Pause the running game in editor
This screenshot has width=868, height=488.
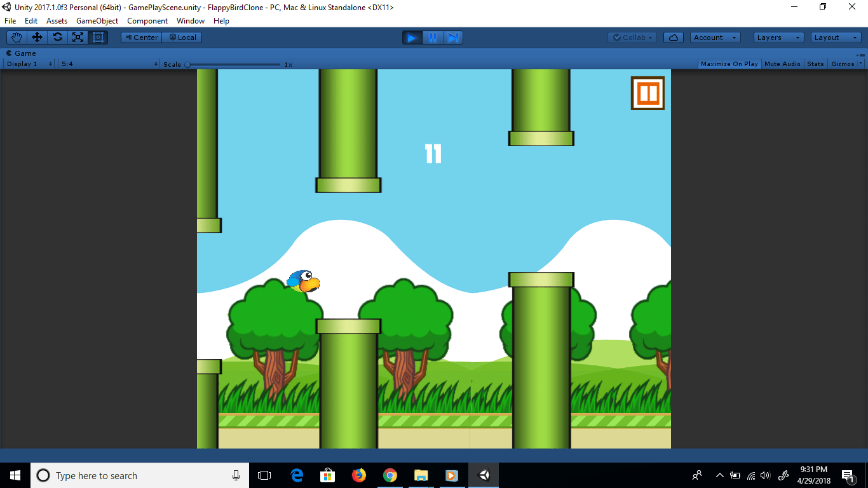pyautogui.click(x=433, y=37)
